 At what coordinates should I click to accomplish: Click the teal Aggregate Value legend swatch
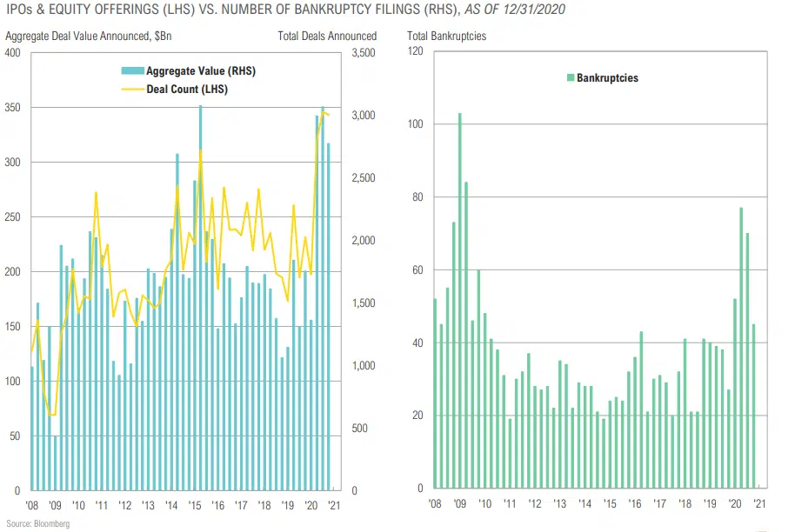click(133, 71)
